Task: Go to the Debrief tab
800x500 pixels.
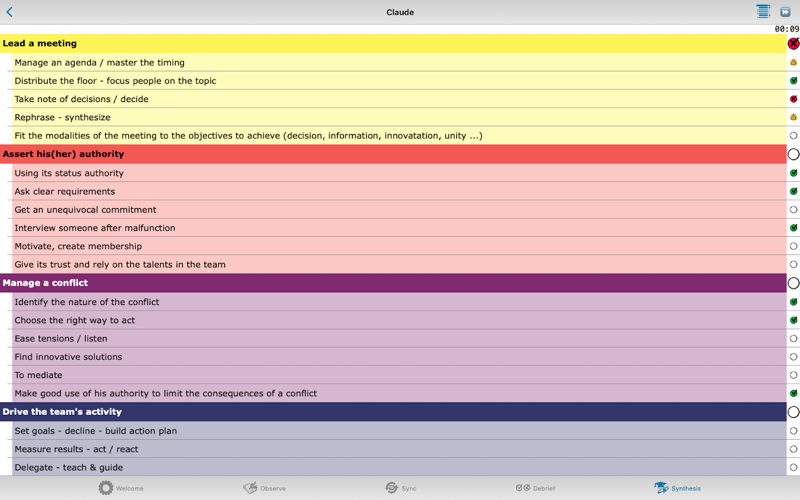Action: pyautogui.click(x=535, y=488)
